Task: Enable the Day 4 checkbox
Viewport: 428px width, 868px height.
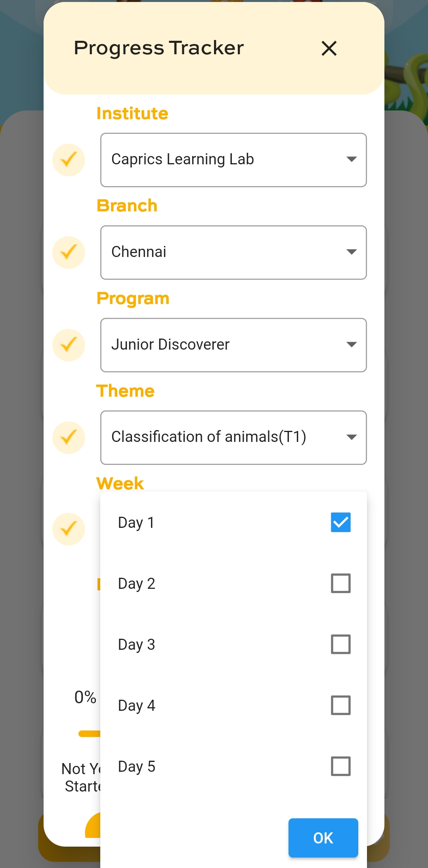Action: (x=340, y=705)
